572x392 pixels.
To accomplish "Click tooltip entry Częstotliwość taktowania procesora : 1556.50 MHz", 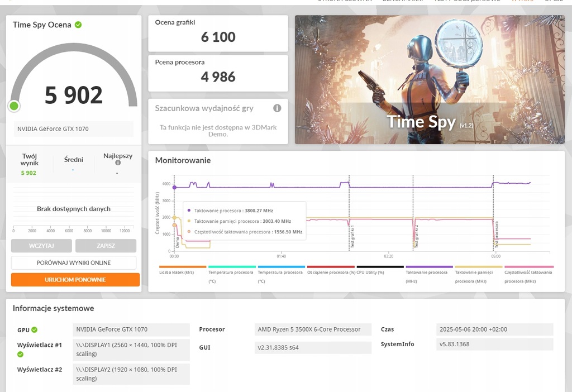I will point(245,232).
